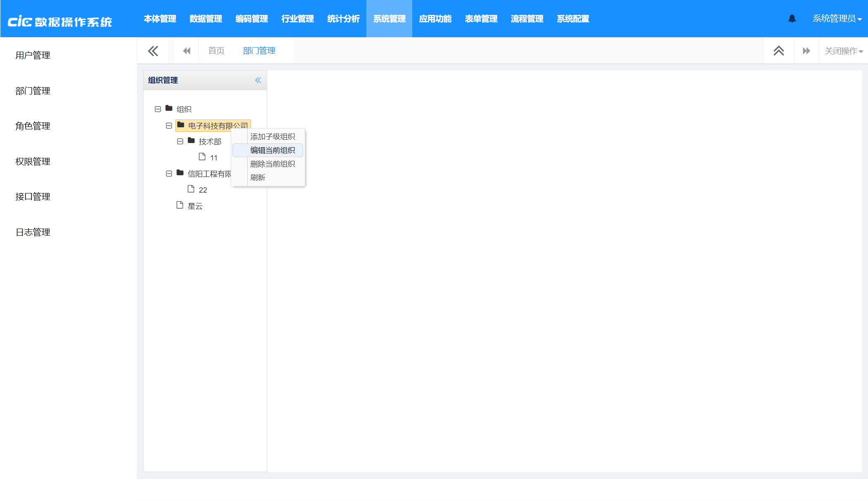Collapse the 组织 root tree node

[158, 109]
